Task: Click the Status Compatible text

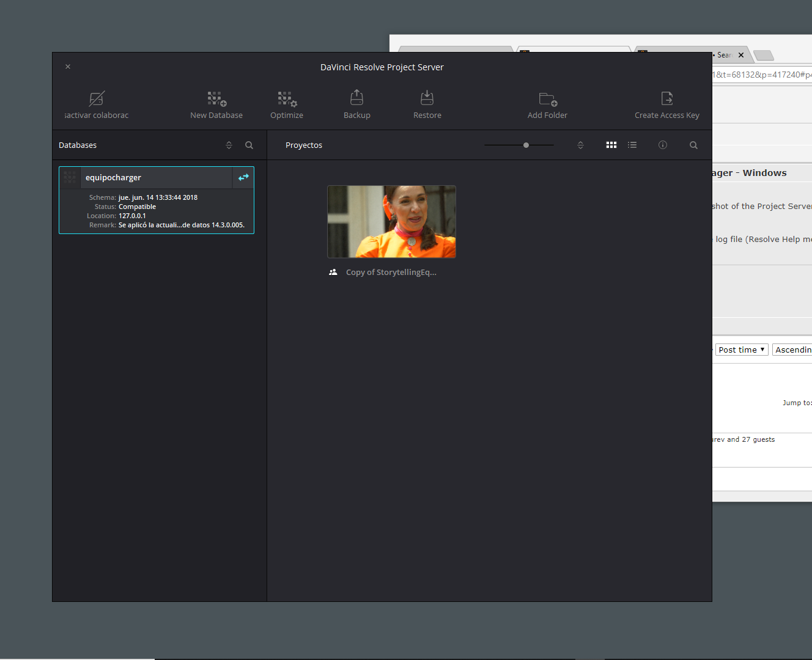Action: click(x=137, y=207)
